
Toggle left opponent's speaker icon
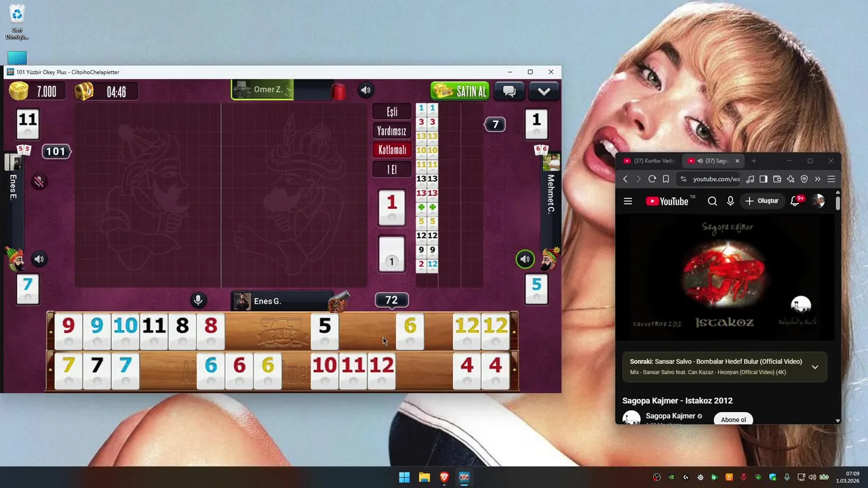[x=39, y=259]
